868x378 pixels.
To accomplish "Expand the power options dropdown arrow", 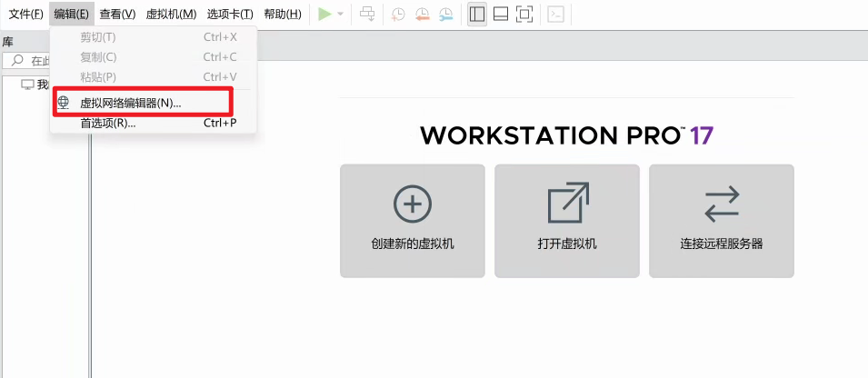I will click(341, 15).
